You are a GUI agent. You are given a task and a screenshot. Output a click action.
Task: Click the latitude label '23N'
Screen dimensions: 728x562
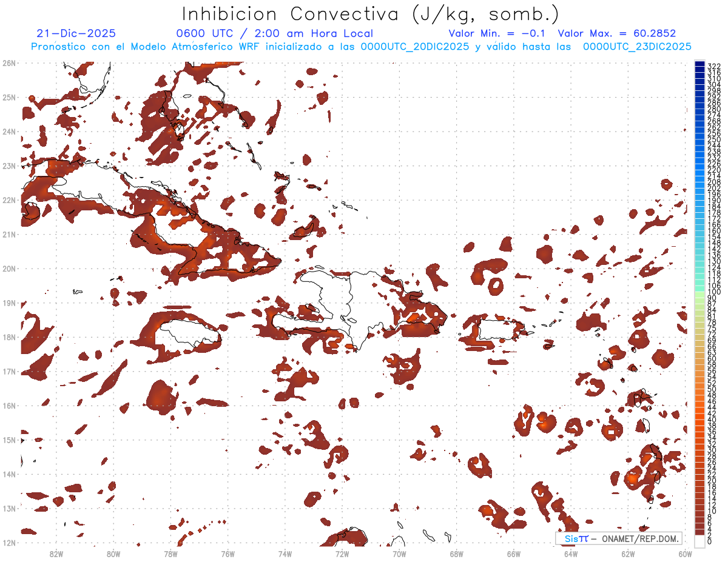pos(9,166)
